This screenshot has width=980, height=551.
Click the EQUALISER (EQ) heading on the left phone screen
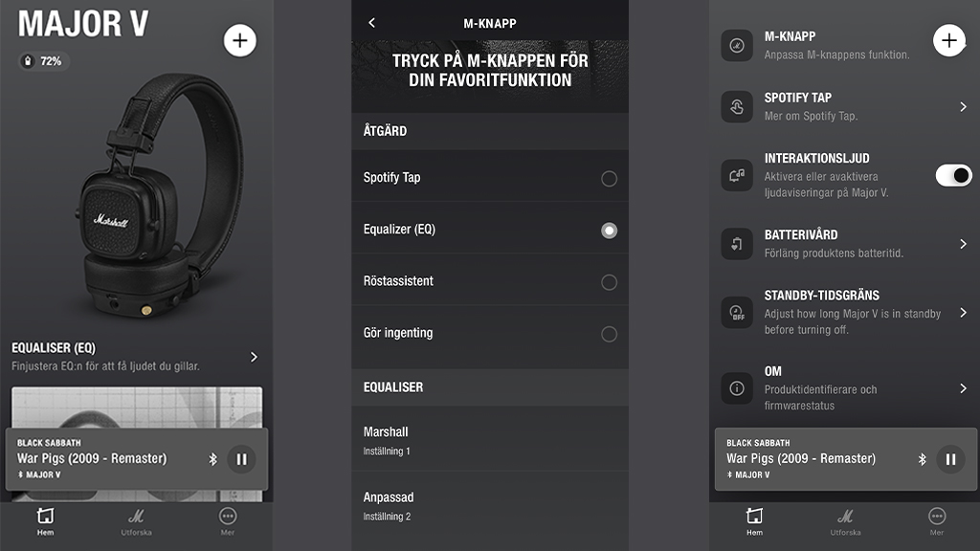[54, 348]
